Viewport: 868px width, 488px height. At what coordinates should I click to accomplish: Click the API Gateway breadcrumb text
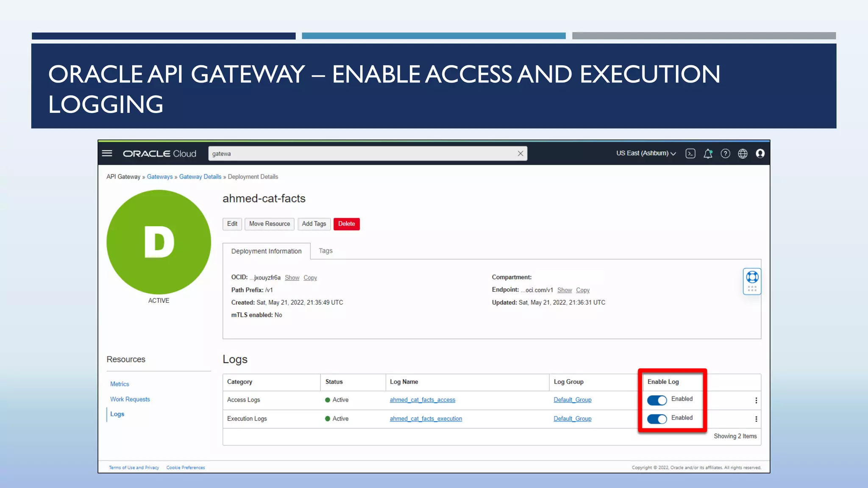[x=123, y=177]
